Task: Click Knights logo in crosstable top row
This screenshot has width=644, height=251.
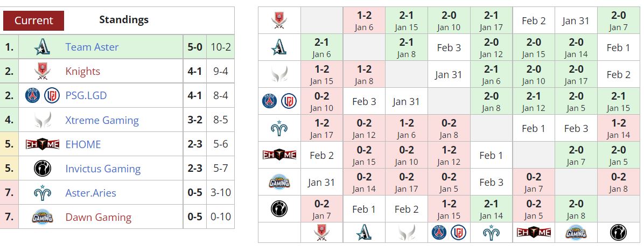Action: click(x=279, y=20)
